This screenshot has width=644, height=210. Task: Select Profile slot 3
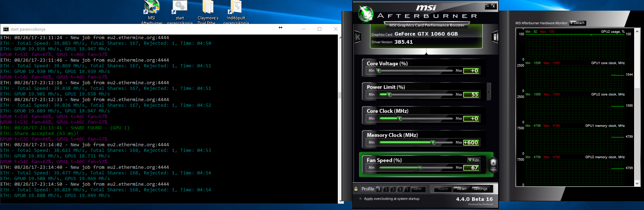(x=393, y=189)
